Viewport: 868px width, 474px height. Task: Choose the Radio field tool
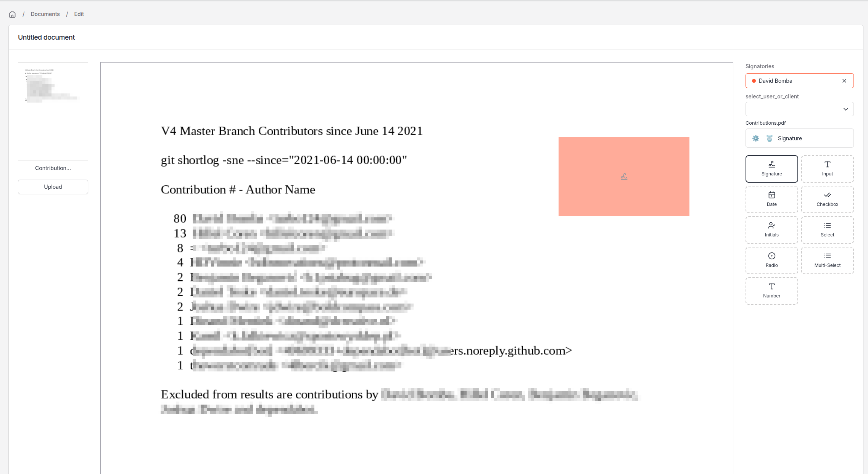tap(771, 260)
